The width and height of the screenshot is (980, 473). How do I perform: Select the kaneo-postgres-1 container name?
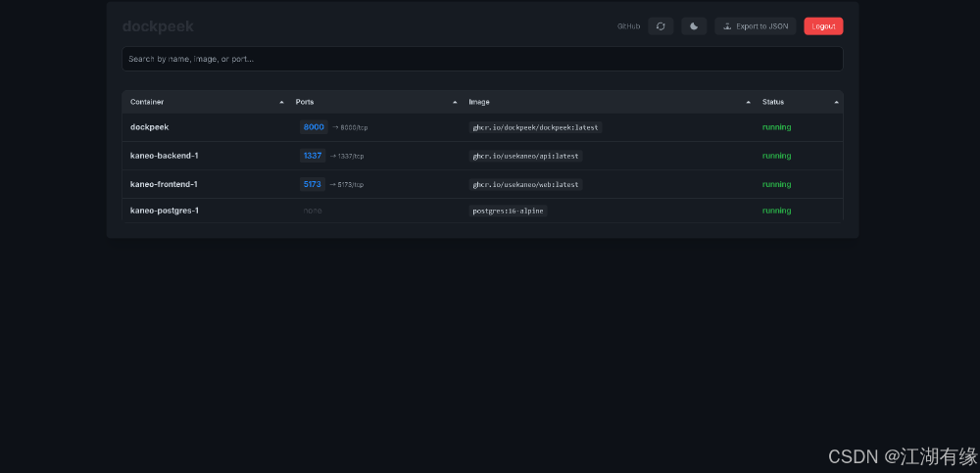(165, 211)
